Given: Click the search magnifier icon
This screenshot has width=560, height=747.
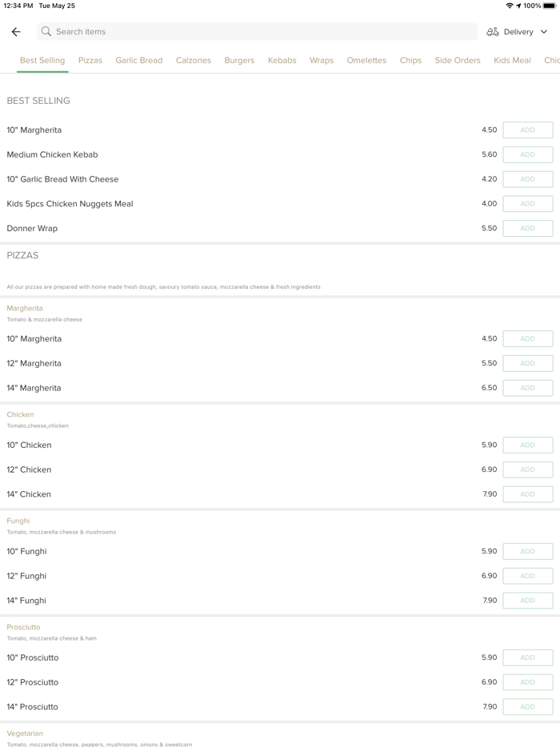Looking at the screenshot, I should click(x=46, y=32).
